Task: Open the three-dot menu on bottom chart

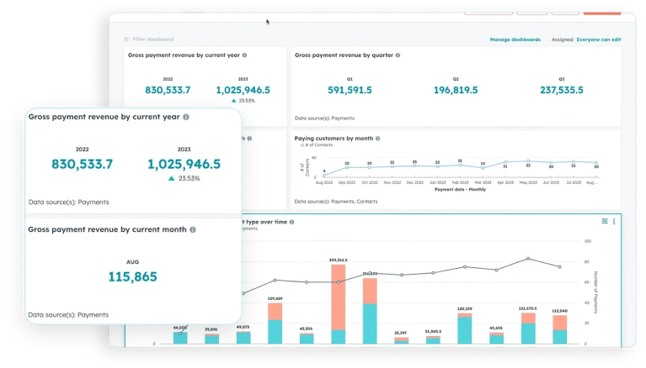Action: 614,222
